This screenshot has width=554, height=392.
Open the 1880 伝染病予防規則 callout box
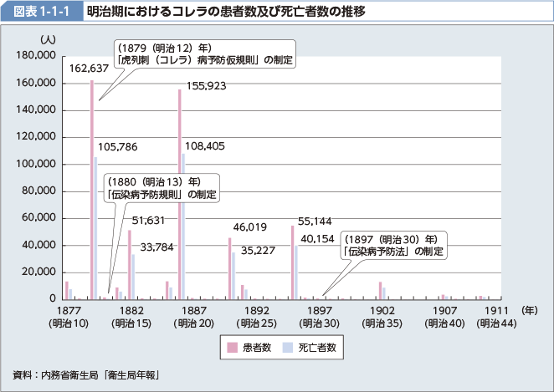162,187
